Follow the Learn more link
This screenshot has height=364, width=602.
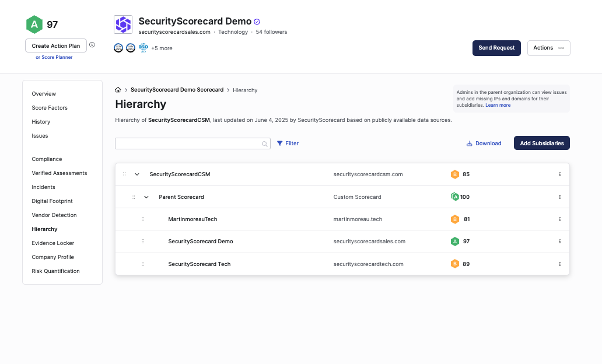coord(498,105)
